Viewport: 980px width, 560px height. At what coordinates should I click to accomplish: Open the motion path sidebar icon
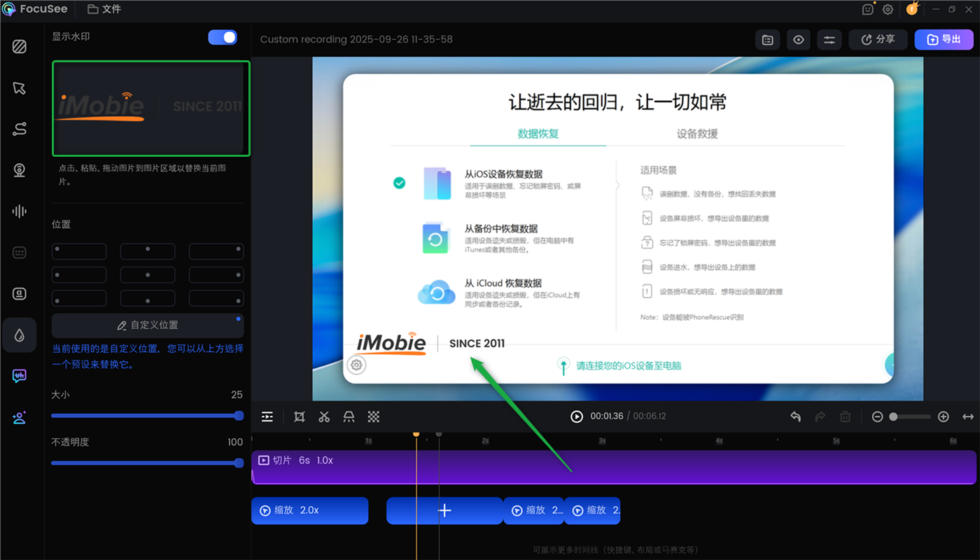(x=20, y=129)
